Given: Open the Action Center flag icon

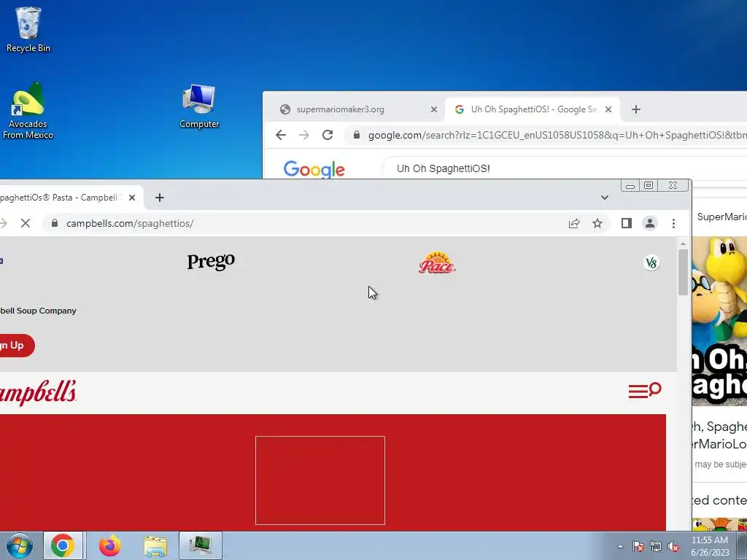Looking at the screenshot, I should click(x=638, y=546).
